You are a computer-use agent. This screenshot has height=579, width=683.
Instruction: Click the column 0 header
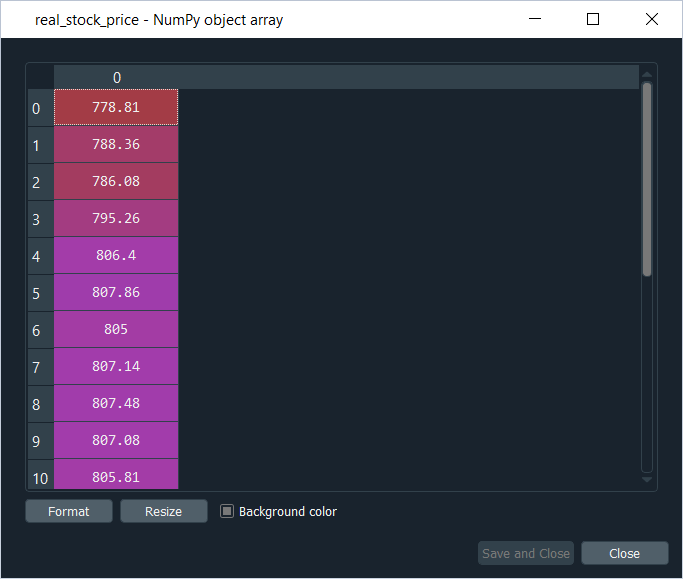pyautogui.click(x=116, y=77)
